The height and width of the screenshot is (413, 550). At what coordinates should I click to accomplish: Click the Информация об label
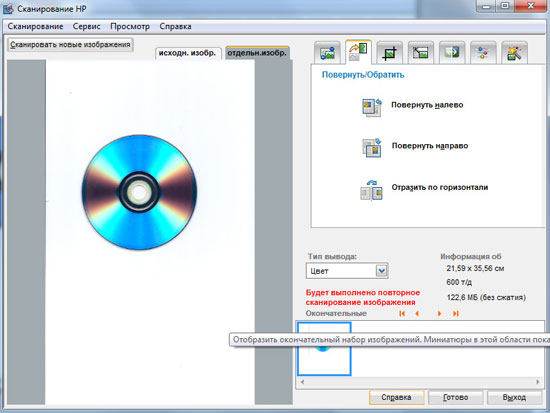point(471,257)
